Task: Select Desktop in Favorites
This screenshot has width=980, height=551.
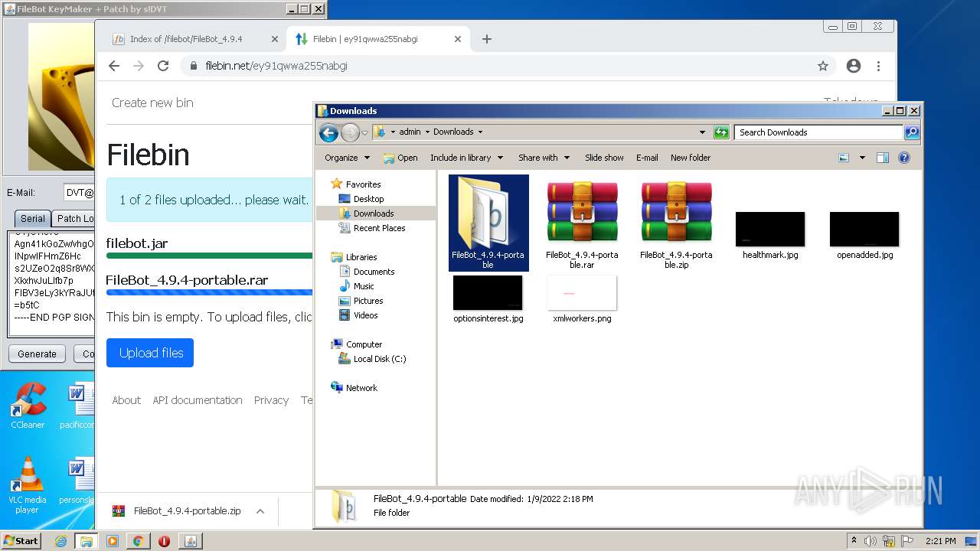Action: pyautogui.click(x=368, y=199)
